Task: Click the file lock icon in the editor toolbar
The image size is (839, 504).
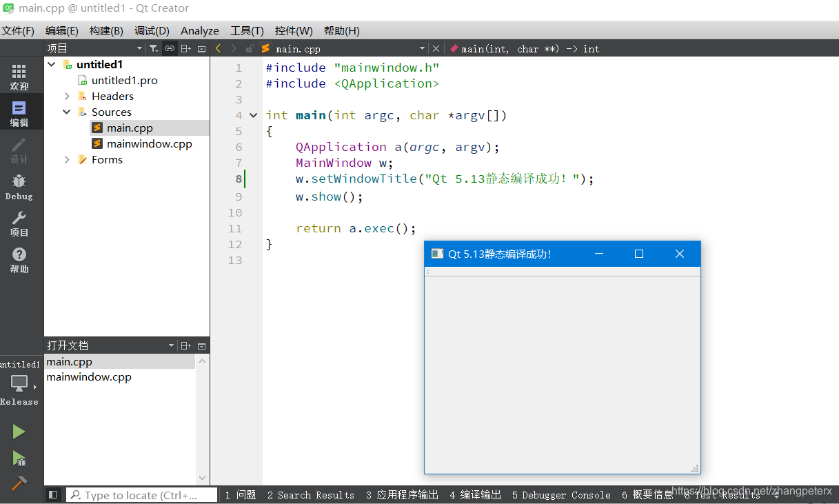Action: 250,48
